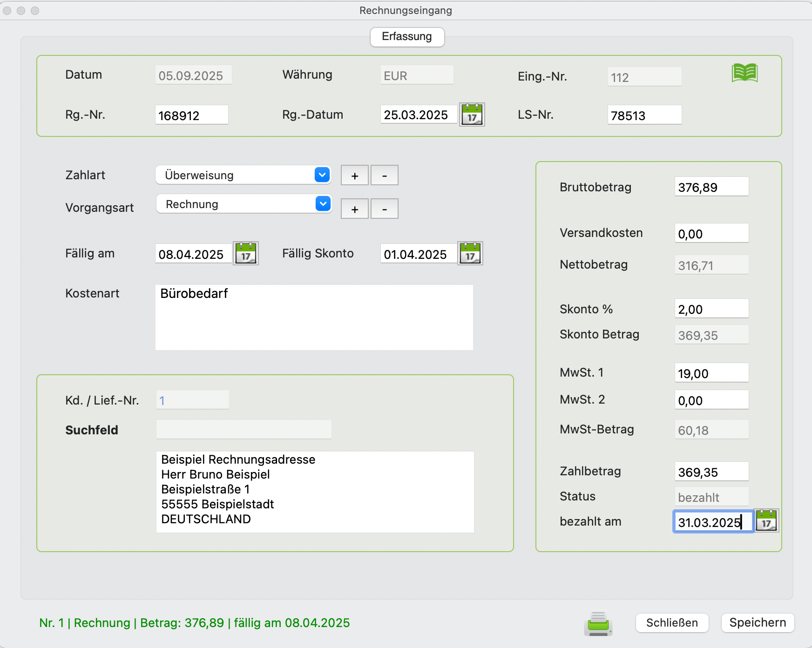Remove Vorgangsart entry with minus button
This screenshot has width=812, height=648.
click(x=385, y=209)
